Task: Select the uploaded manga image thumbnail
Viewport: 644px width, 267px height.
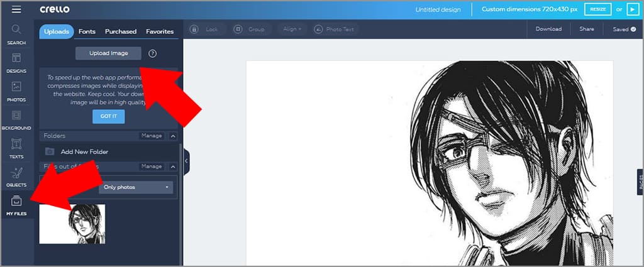Action: click(x=72, y=224)
